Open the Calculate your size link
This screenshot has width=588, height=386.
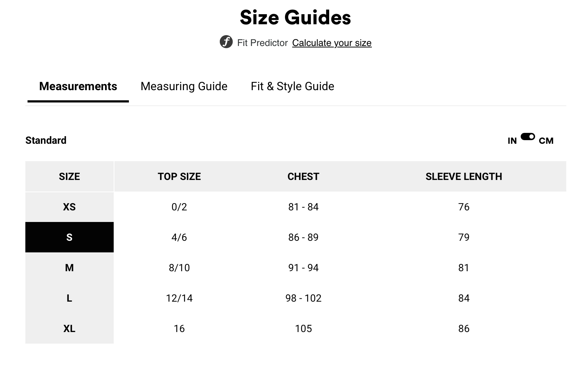tap(332, 43)
